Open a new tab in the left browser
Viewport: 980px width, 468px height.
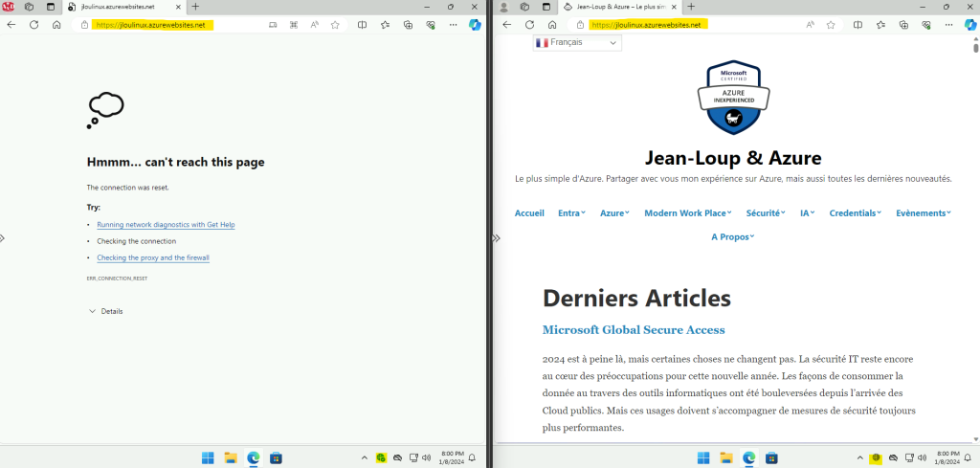[x=195, y=7]
